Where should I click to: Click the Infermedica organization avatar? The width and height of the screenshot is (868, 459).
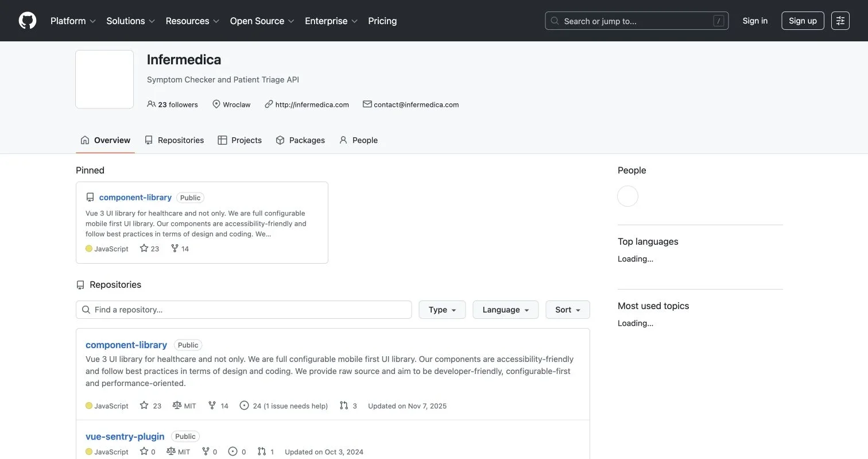pos(104,79)
